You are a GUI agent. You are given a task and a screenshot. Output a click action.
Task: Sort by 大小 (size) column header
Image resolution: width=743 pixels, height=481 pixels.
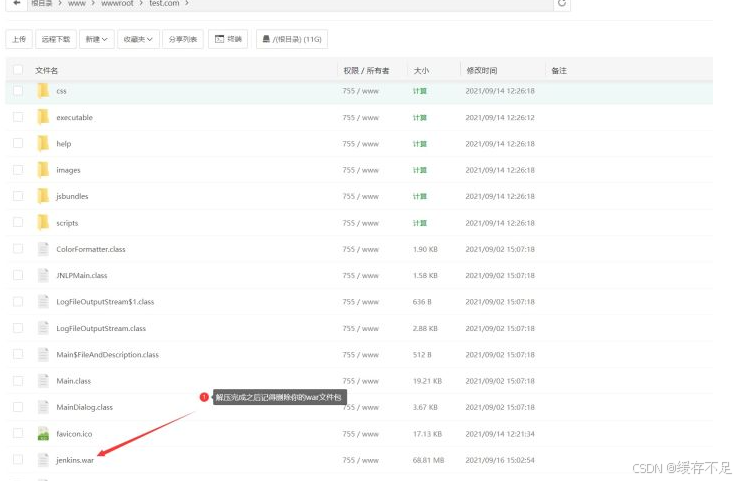point(421,71)
